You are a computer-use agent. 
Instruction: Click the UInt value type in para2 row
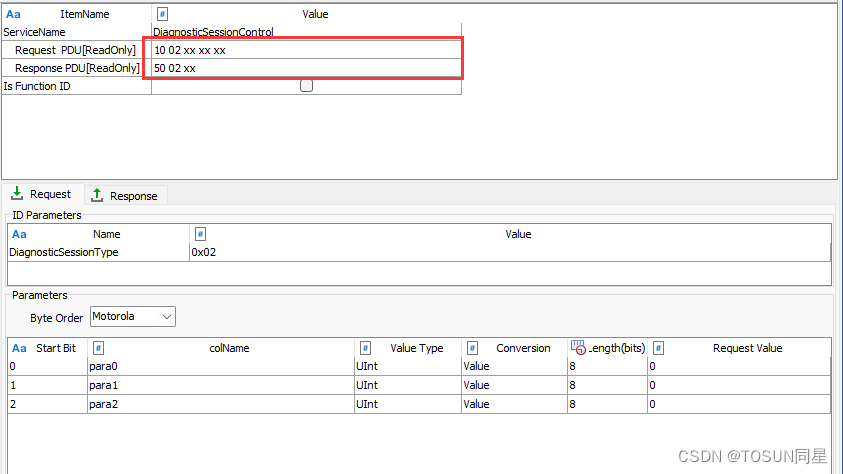coord(408,404)
